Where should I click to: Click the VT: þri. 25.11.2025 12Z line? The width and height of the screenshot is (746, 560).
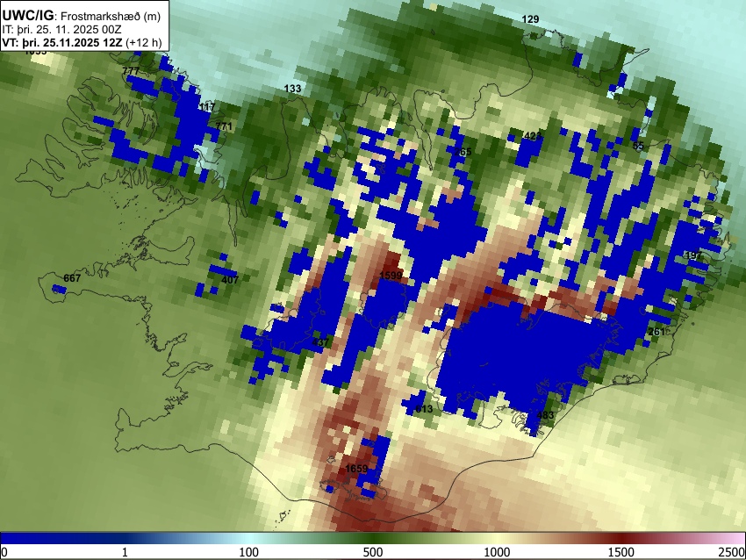(82, 42)
